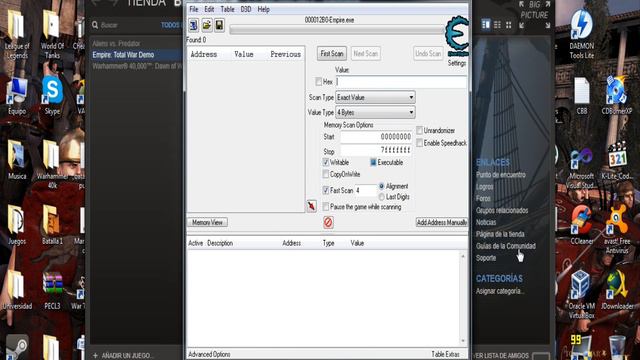The image size is (640, 360).
Task: Open the Scan Type dropdown
Action: coord(375,97)
